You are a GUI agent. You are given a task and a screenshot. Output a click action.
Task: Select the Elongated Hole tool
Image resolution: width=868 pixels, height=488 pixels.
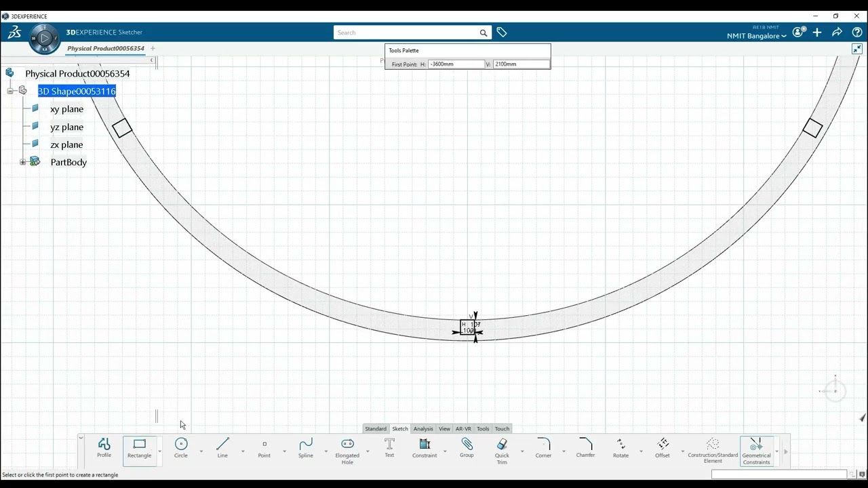[347, 451]
